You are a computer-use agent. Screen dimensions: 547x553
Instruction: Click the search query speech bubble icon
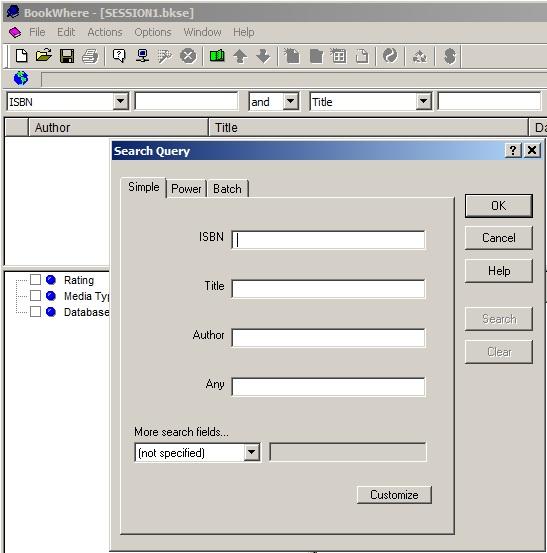coord(119,56)
